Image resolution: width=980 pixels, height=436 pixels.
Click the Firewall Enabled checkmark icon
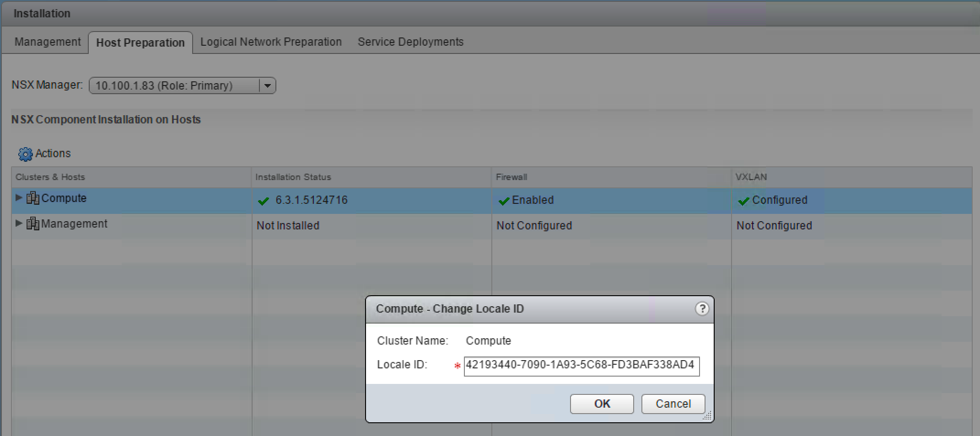(x=504, y=201)
